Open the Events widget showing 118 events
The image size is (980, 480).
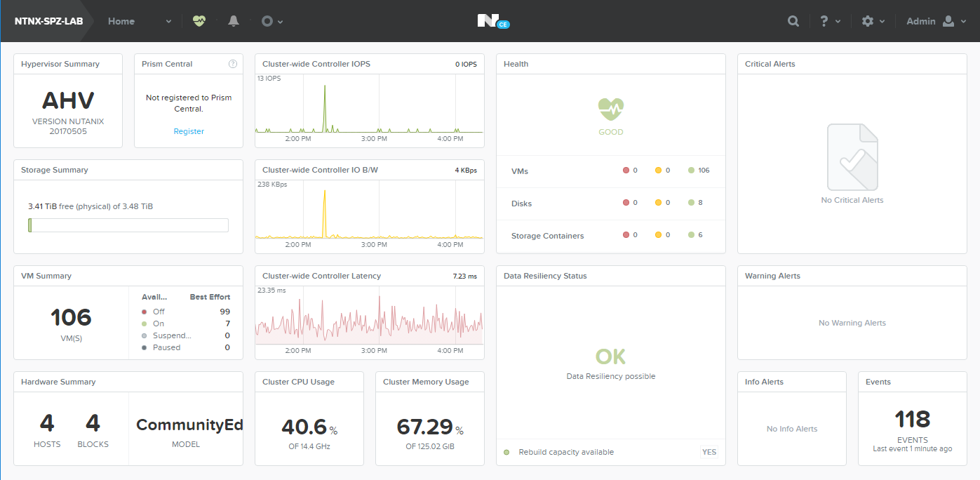coord(911,419)
